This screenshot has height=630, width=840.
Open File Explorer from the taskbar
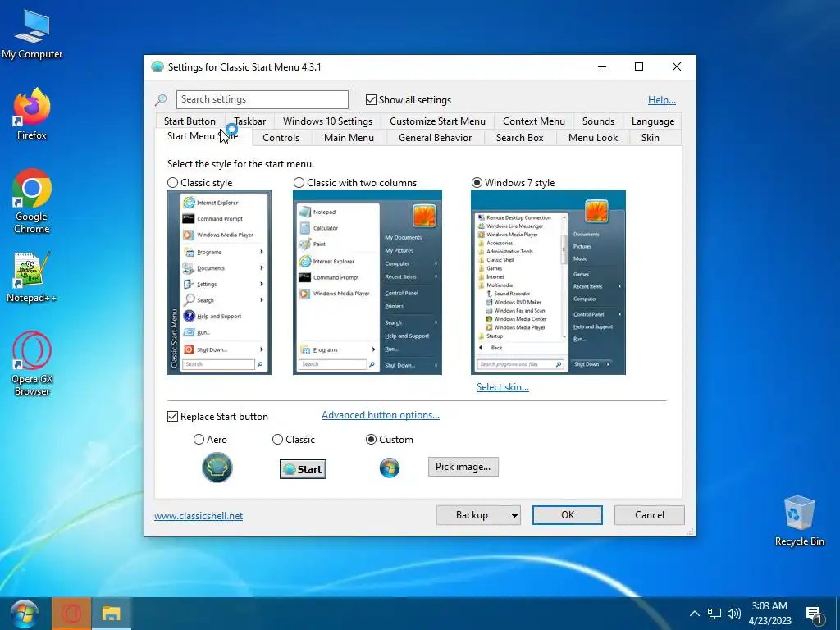point(111,614)
